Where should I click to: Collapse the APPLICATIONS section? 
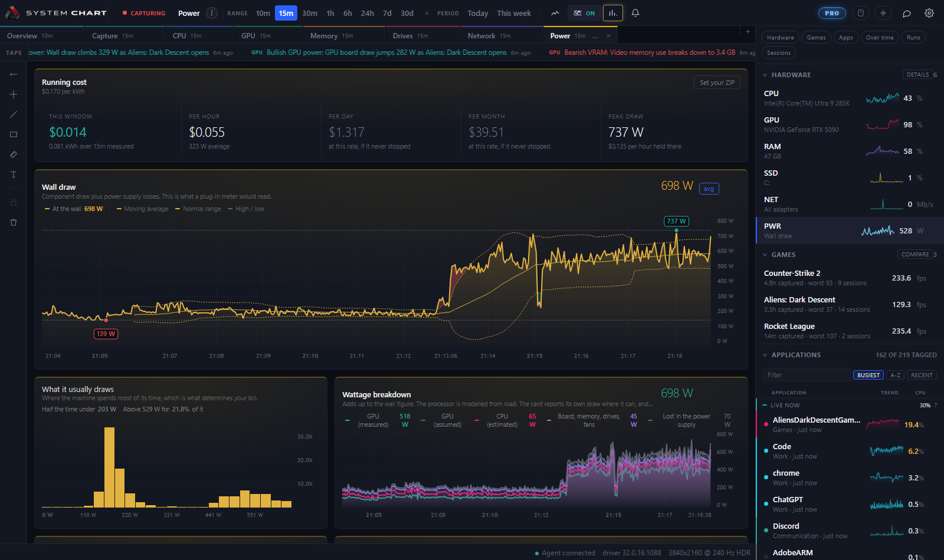[x=765, y=355]
